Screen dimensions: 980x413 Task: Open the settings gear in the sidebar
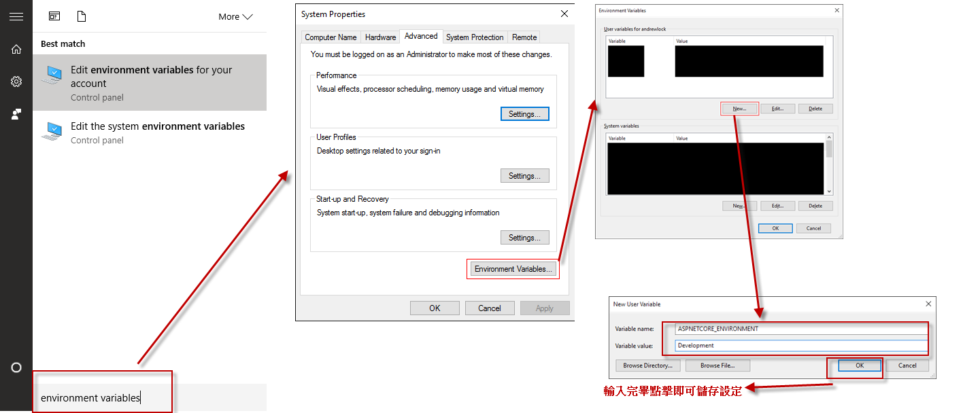click(16, 82)
